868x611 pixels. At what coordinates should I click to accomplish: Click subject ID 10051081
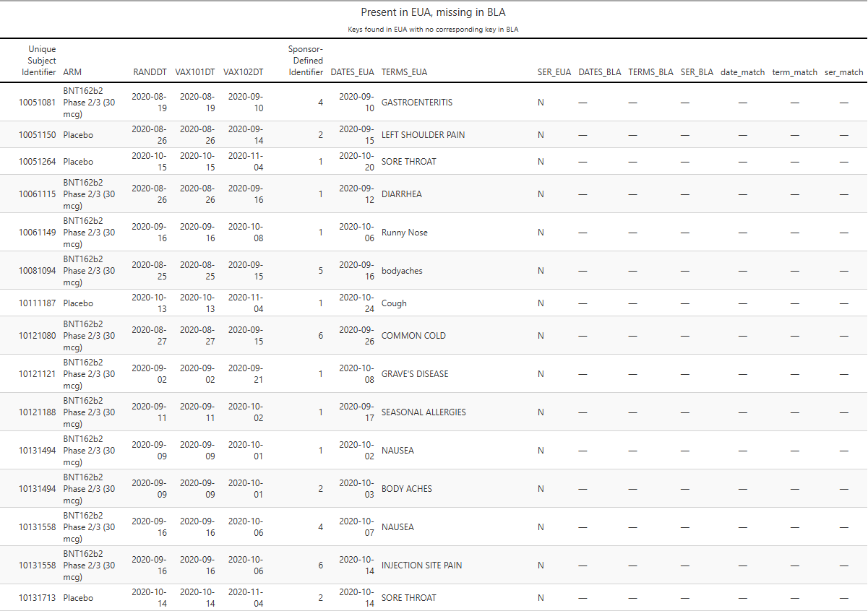pos(37,103)
